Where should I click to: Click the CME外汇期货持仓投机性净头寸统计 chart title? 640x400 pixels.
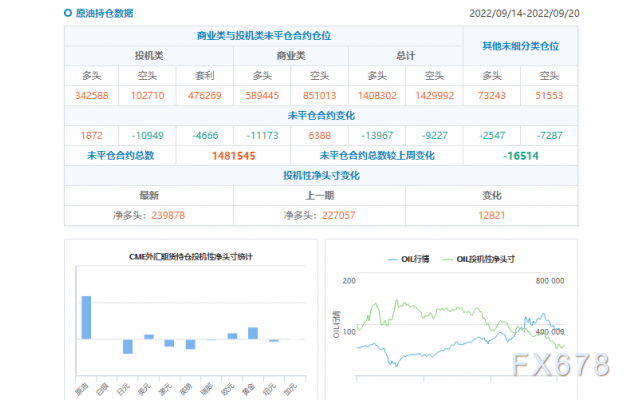tap(191, 257)
